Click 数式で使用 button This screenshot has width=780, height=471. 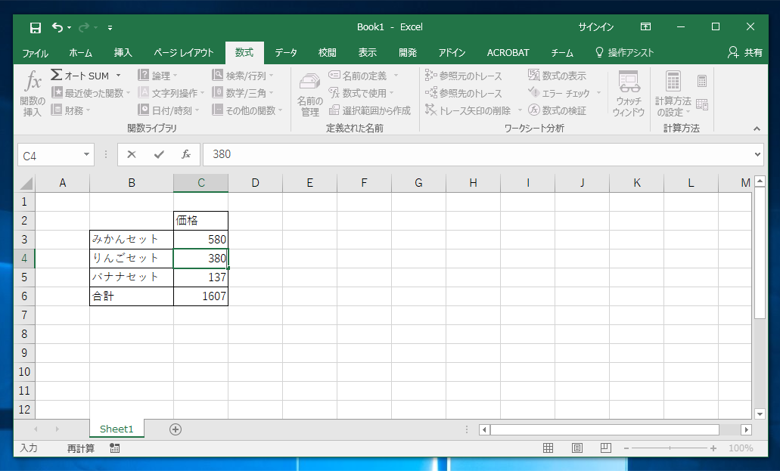[361, 93]
